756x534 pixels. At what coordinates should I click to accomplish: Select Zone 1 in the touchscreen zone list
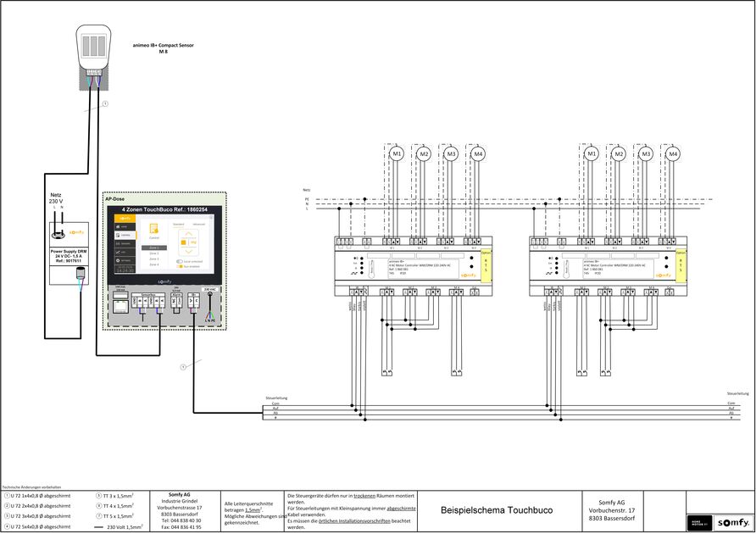pyautogui.click(x=154, y=248)
